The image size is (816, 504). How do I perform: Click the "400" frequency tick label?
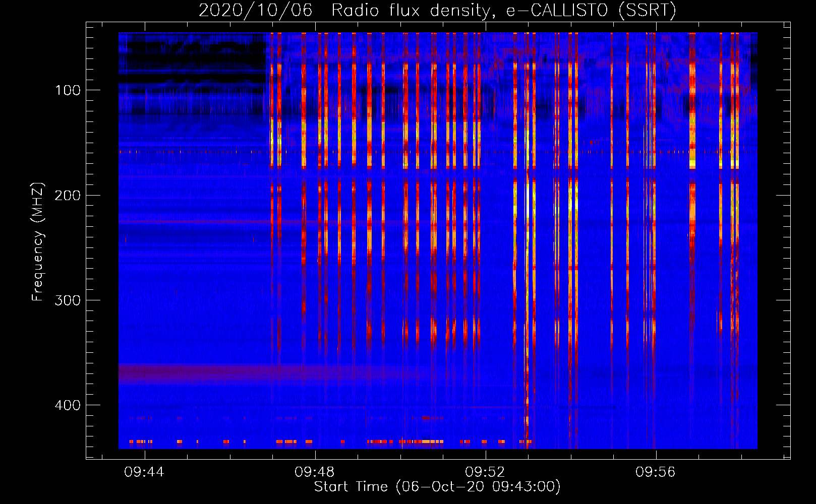pyautogui.click(x=68, y=405)
